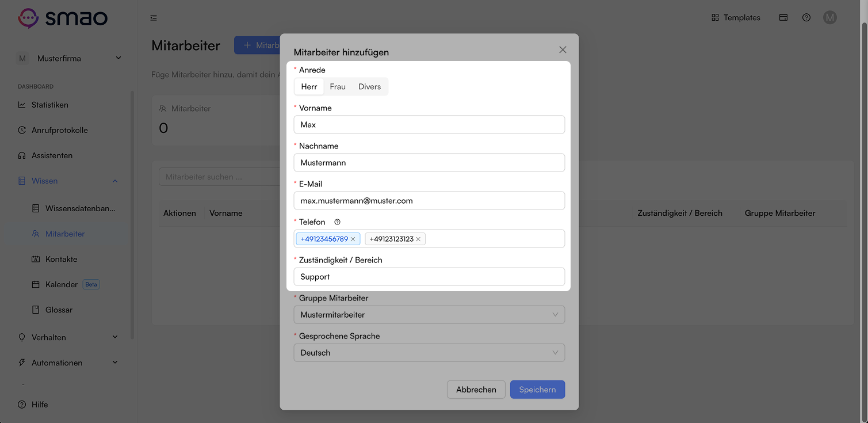Click the smao logo
This screenshot has width=868, height=423.
pyautogui.click(x=63, y=18)
